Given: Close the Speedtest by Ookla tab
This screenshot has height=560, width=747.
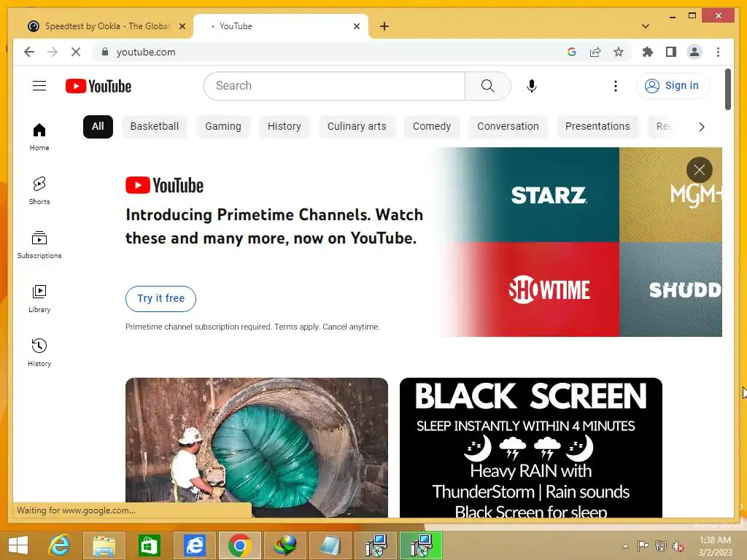Looking at the screenshot, I should tap(182, 26).
